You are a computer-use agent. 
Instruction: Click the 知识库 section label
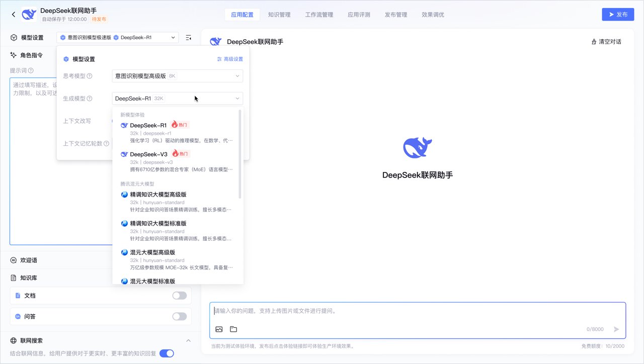29,278
